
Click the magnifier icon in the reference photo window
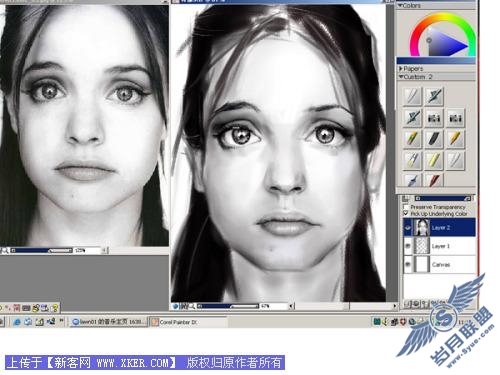5,250
